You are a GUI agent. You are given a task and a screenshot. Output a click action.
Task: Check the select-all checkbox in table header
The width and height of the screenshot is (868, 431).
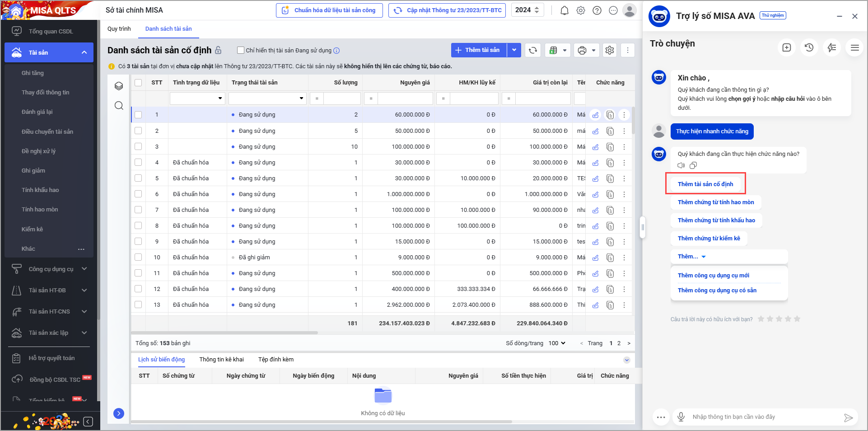pyautogui.click(x=138, y=83)
